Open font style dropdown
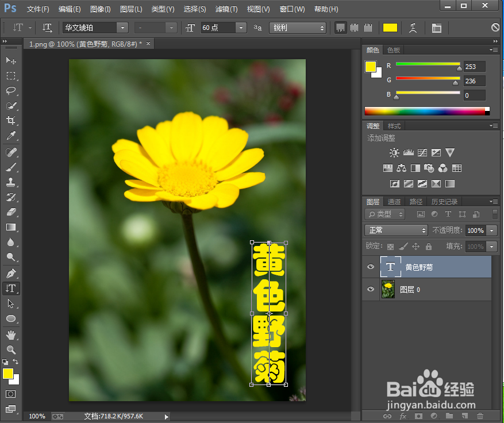 pyautogui.click(x=172, y=28)
